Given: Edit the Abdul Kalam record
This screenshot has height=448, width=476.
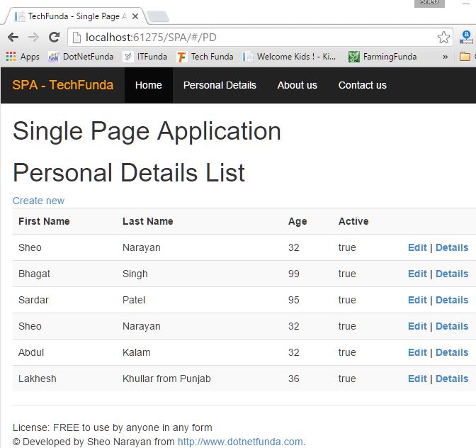Looking at the screenshot, I should (417, 352).
